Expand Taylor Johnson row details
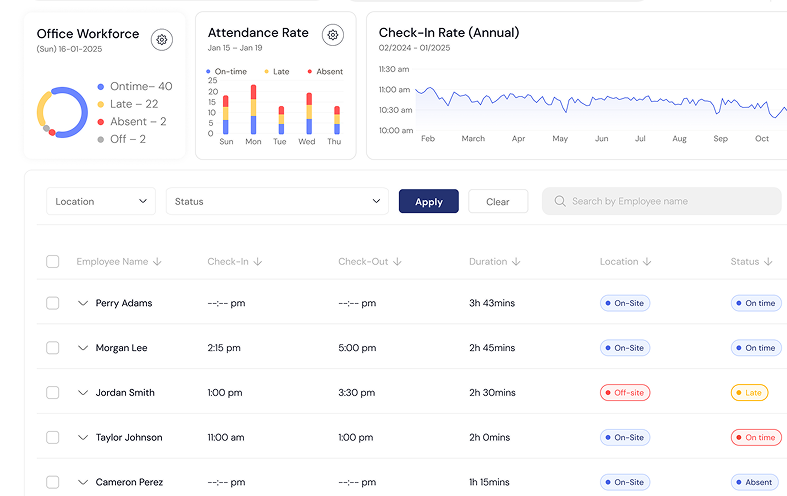This screenshot has height=496, width=787. pos(83,437)
